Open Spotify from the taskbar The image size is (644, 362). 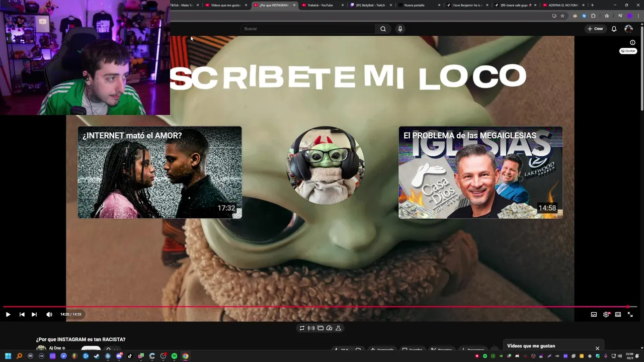174,356
